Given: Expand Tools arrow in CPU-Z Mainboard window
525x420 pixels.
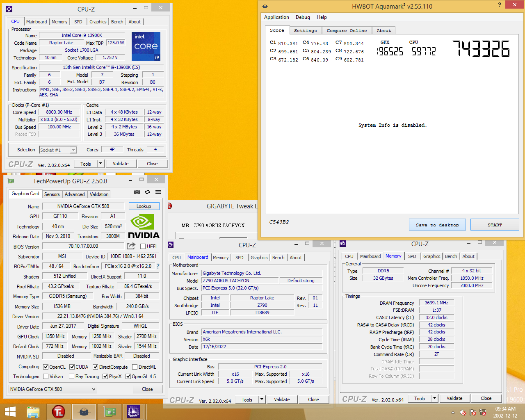Looking at the screenshot, I should point(262,399).
